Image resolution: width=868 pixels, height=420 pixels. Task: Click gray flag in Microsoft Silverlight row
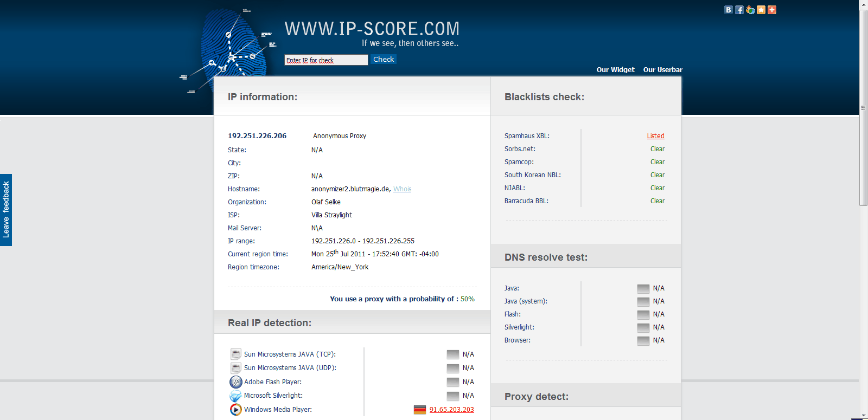453,396
